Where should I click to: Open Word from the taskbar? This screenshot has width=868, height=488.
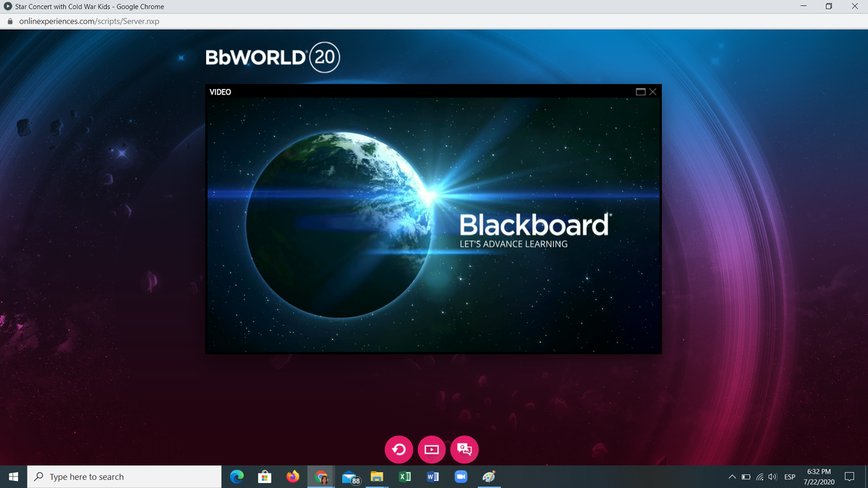point(433,476)
